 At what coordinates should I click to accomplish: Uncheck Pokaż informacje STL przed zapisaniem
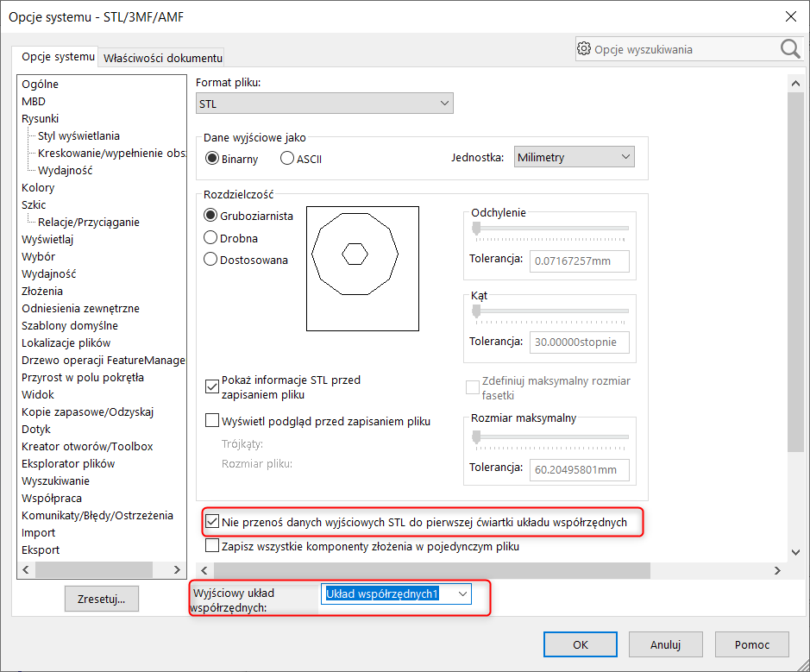click(212, 386)
